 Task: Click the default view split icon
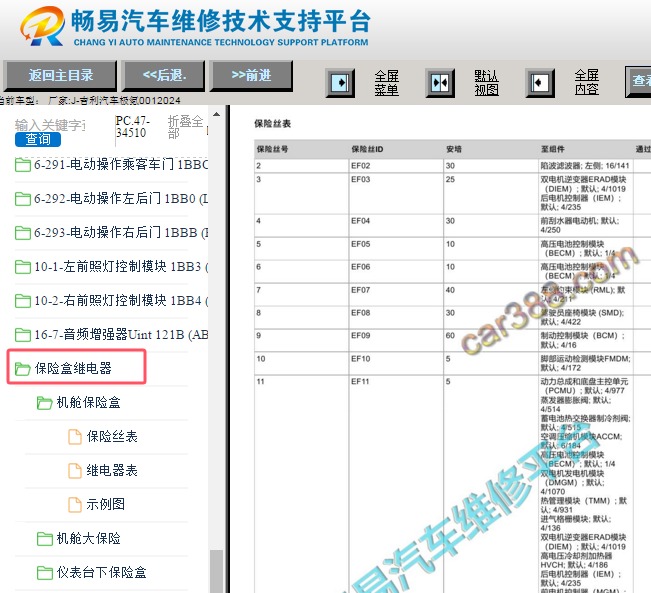click(440, 83)
